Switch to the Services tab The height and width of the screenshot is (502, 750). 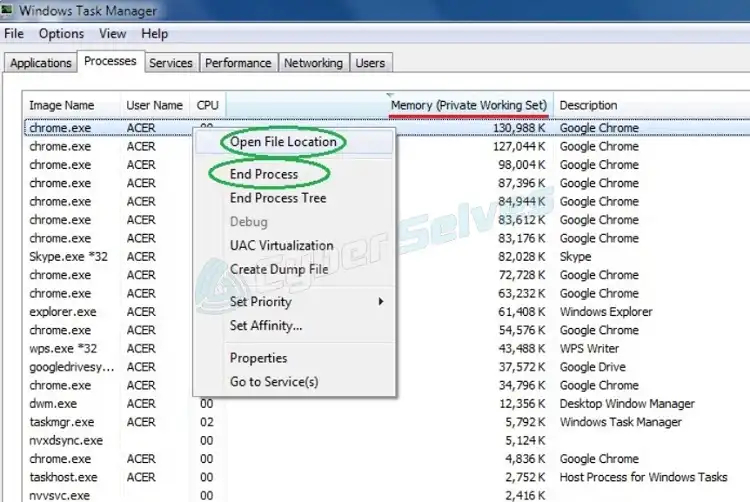pyautogui.click(x=171, y=63)
